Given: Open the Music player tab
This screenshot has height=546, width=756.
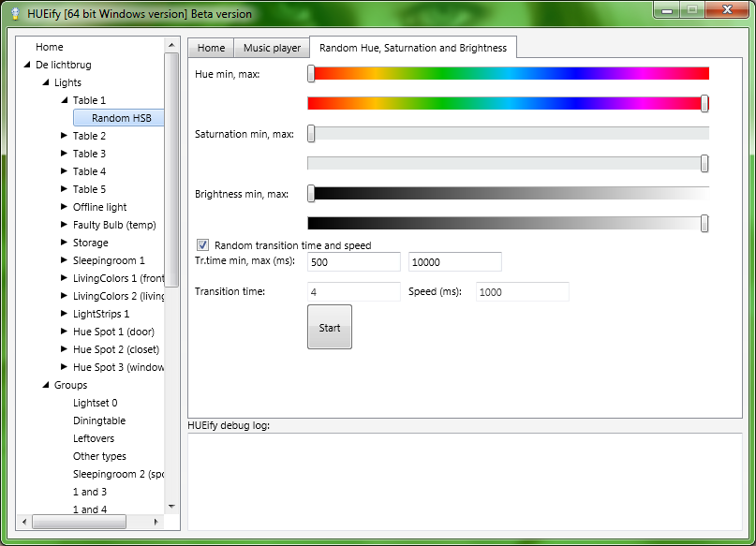Looking at the screenshot, I should point(272,48).
